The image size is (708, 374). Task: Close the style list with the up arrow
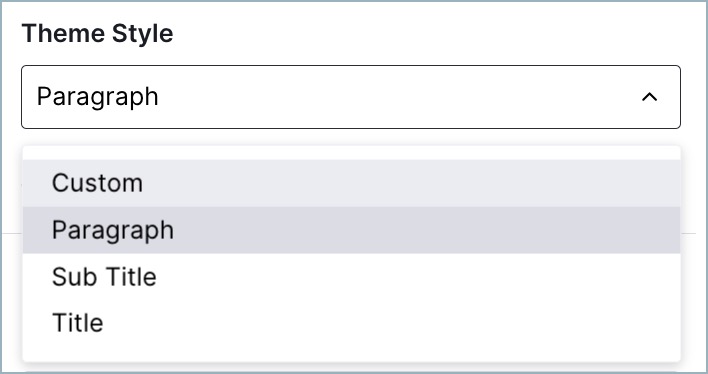(x=649, y=97)
